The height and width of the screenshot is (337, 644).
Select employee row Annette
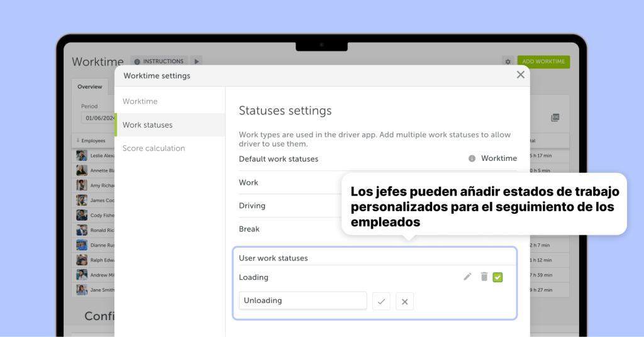pos(94,170)
